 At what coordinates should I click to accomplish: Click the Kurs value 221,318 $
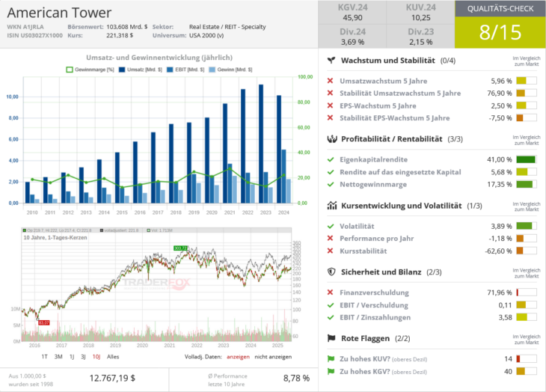coord(120,35)
